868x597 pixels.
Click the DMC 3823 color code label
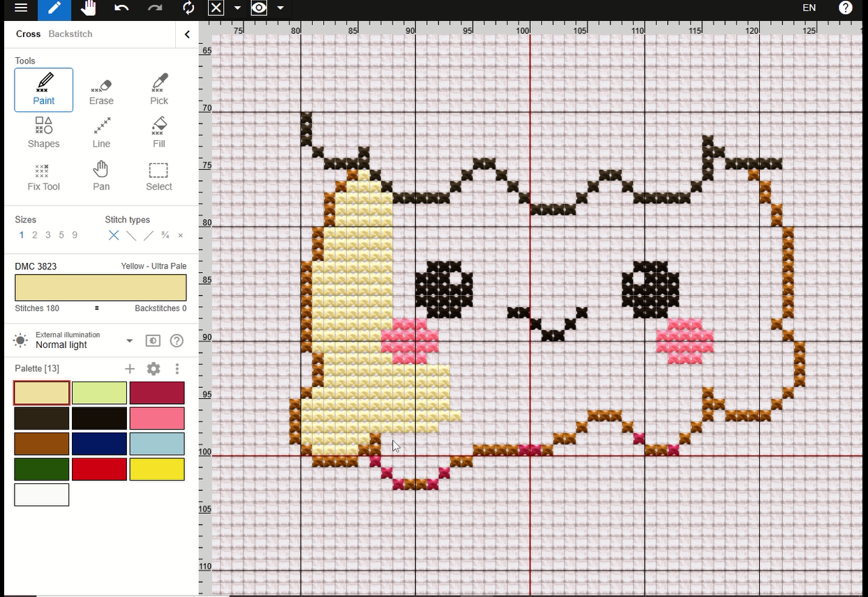pos(36,266)
